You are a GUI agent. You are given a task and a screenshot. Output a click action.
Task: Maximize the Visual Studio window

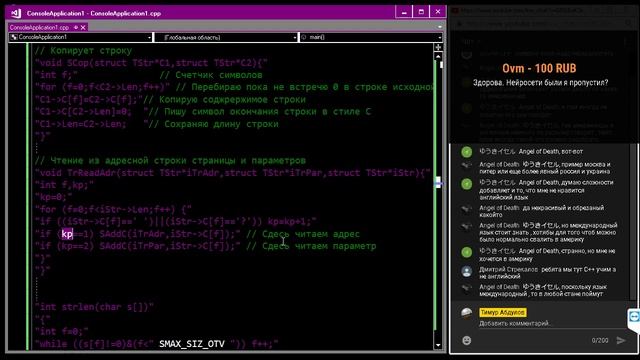(421, 12)
